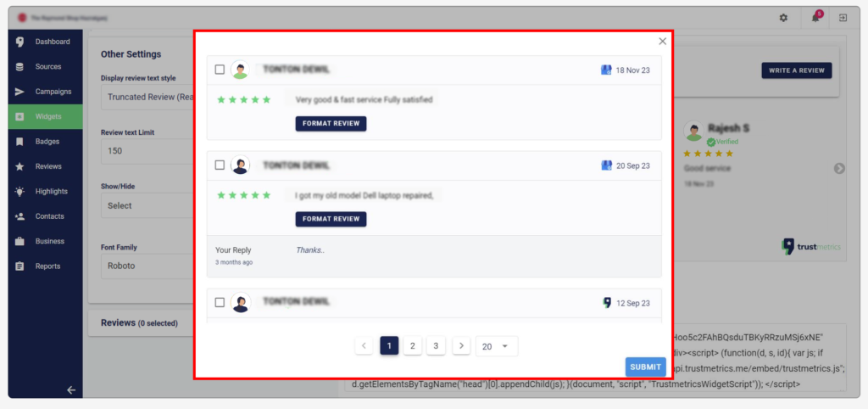Image resolution: width=868 pixels, height=409 pixels.
Task: Tick the checkbox for the 12 Sep 23 review
Action: (220, 303)
